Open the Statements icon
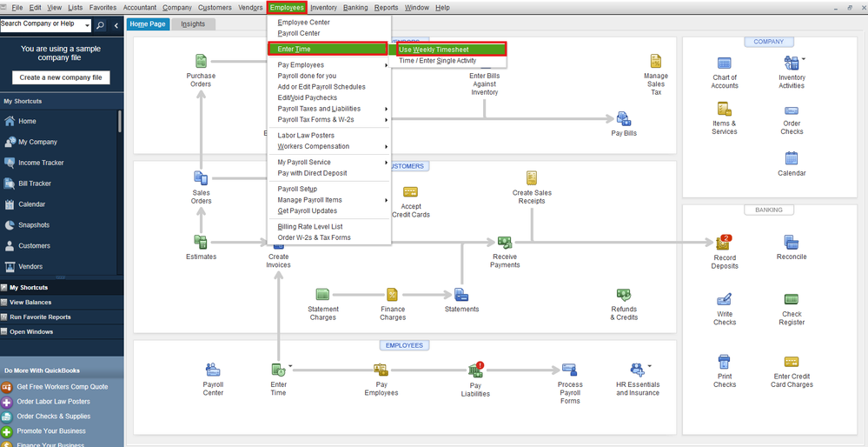Viewport: 868px width, 447px height. tap(461, 294)
